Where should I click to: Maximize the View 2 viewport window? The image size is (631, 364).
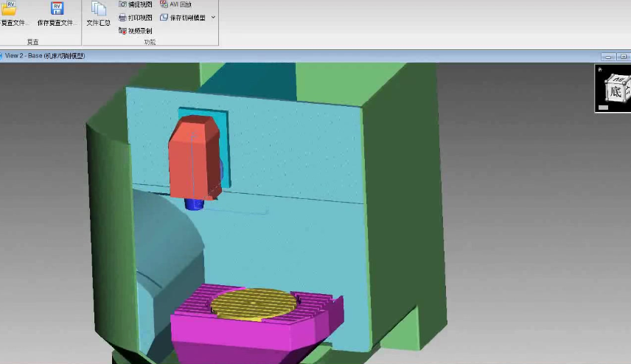point(623,56)
